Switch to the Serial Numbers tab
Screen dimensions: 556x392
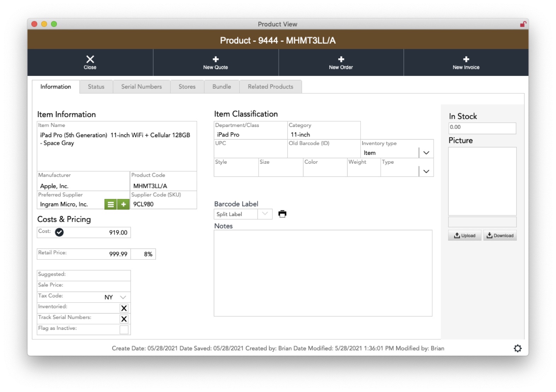(x=142, y=87)
